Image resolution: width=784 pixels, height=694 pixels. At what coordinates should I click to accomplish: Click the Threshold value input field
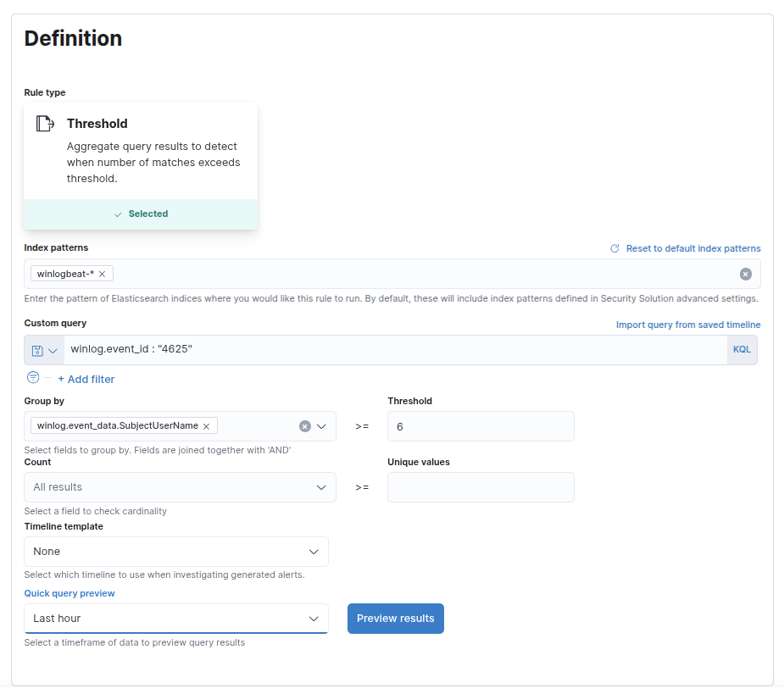click(481, 426)
